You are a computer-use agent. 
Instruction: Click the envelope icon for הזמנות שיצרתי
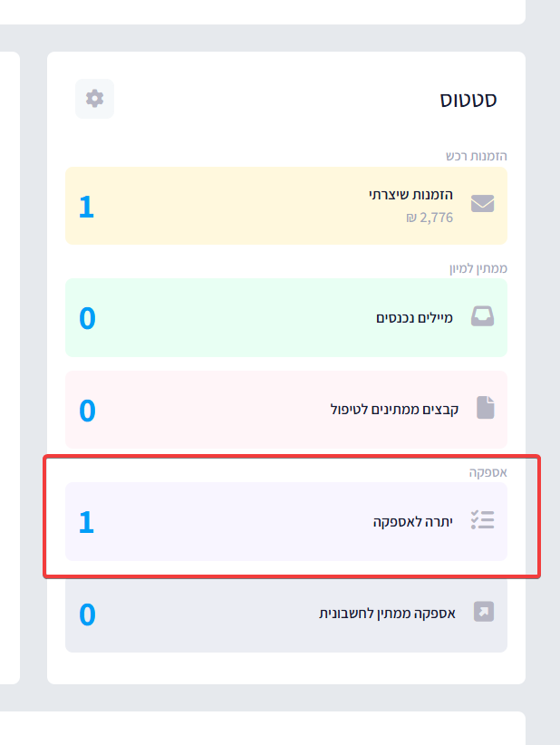coord(483,204)
